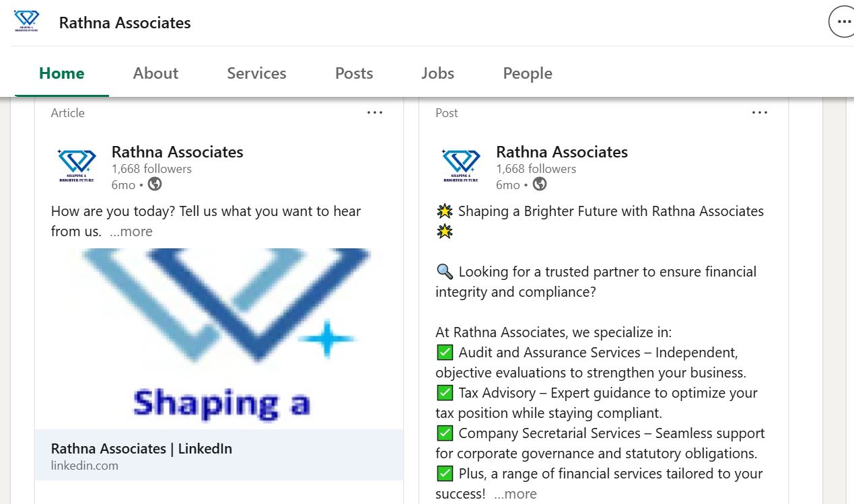This screenshot has height=504, width=854.
Task: Click the 1,668 followers text in the Post card
Action: point(536,169)
